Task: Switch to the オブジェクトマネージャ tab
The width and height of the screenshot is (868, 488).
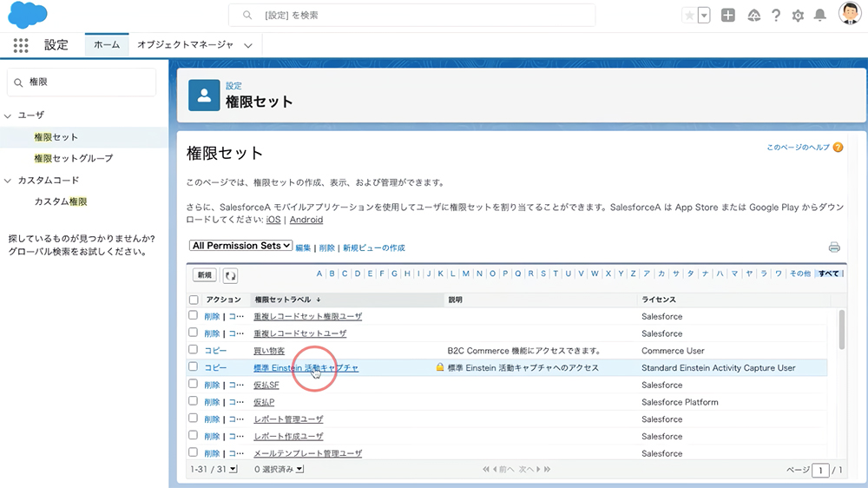Action: tap(186, 45)
